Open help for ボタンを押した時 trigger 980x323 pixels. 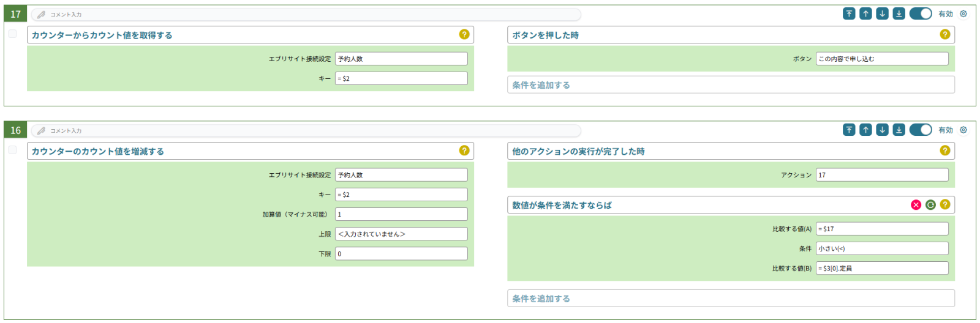[x=945, y=34]
